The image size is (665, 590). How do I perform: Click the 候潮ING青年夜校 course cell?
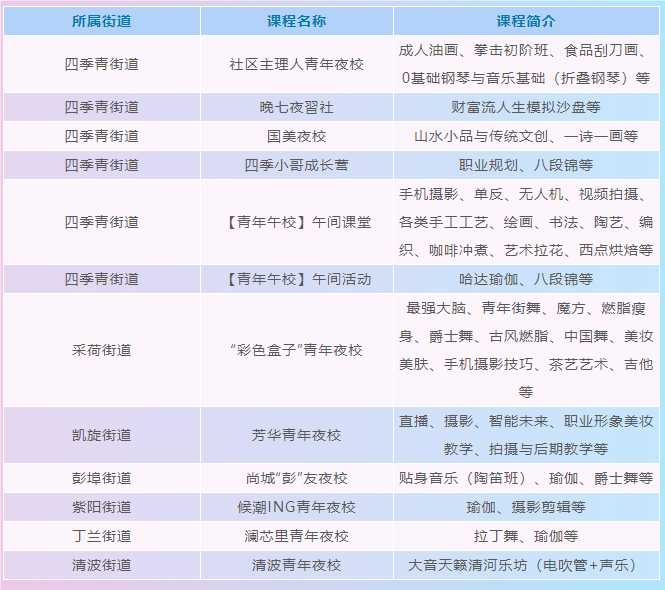pos(296,507)
